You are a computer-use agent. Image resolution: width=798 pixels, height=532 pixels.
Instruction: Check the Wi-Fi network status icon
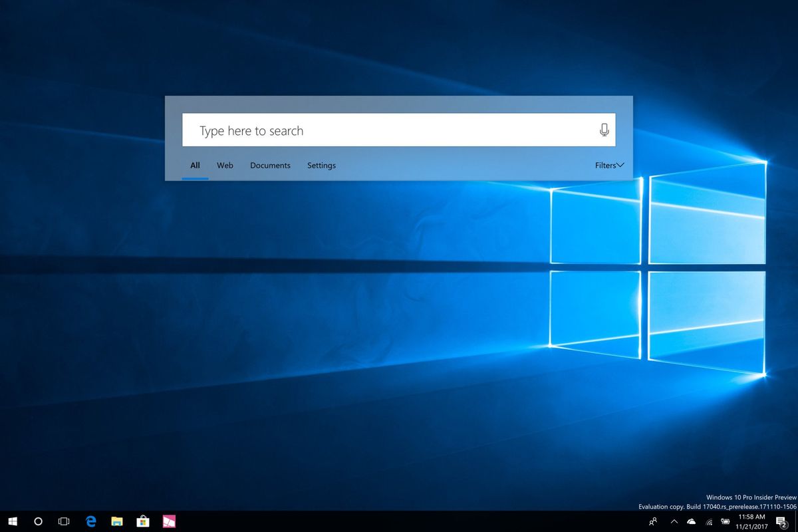[709, 521]
